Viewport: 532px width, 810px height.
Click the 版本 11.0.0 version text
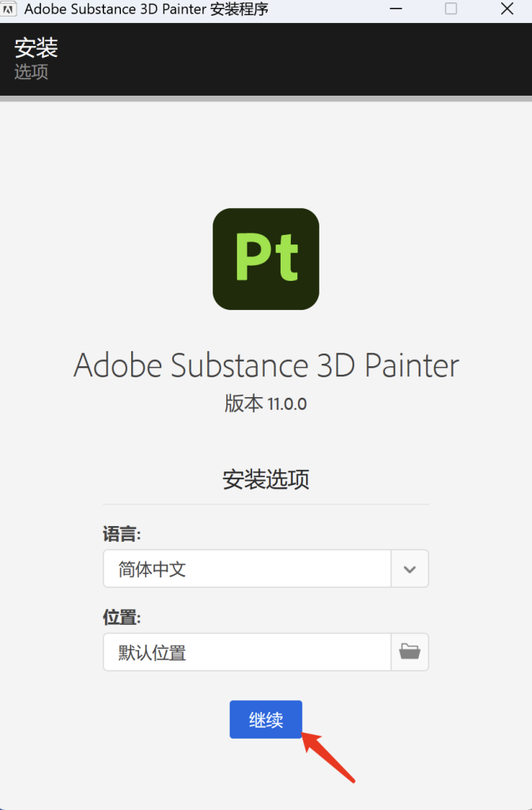tap(266, 403)
